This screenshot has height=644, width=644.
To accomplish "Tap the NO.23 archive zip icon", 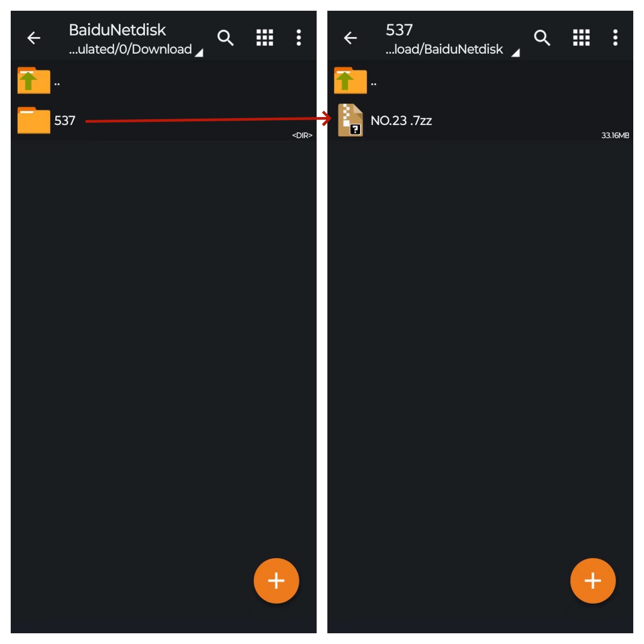I will pyautogui.click(x=350, y=120).
